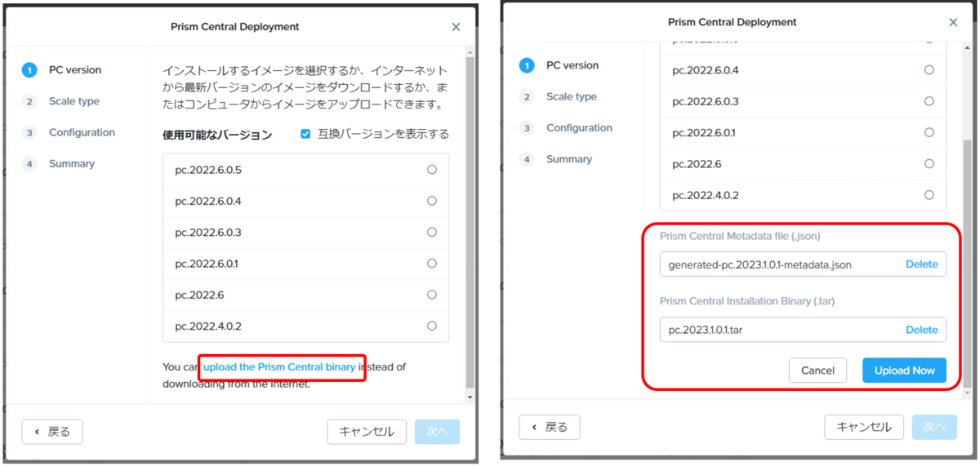980x466 pixels.
Task: Click Upload Now button
Action: pyautogui.click(x=904, y=371)
